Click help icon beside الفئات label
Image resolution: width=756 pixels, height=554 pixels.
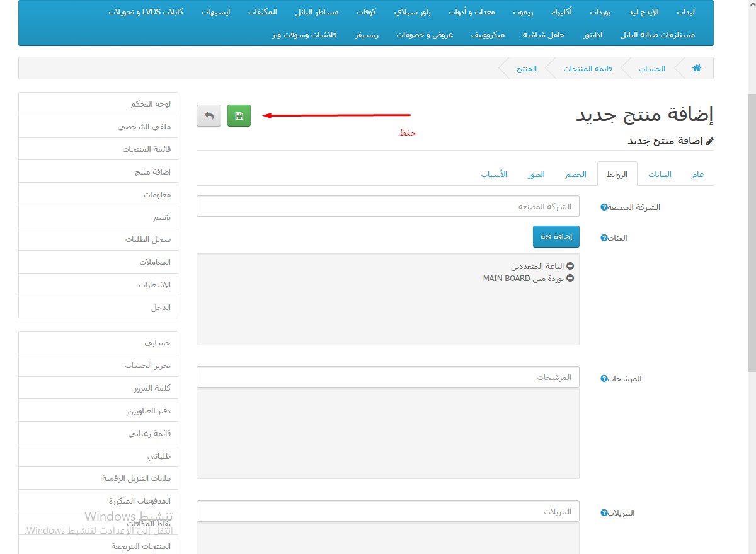pyautogui.click(x=604, y=238)
